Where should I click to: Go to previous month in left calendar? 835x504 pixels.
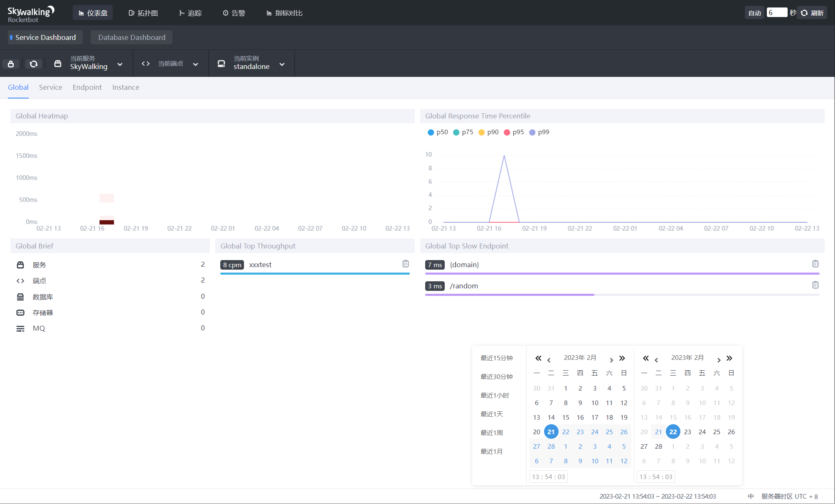[x=549, y=360]
